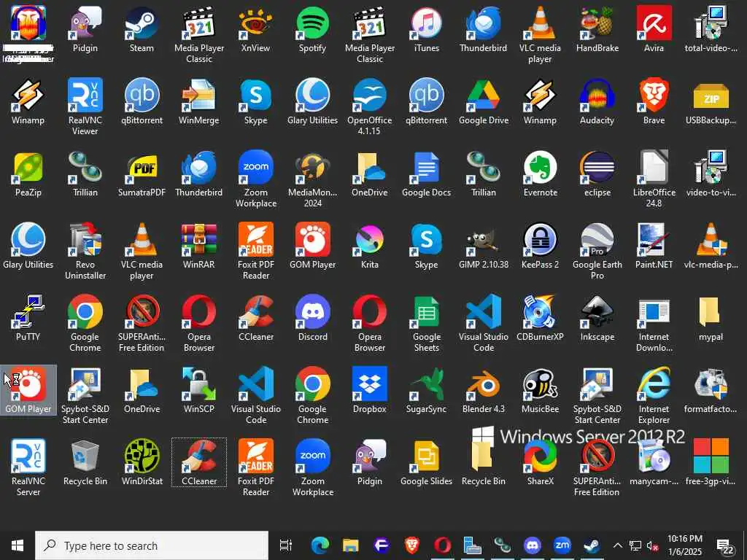Open the Krita shortcut
This screenshot has width=747, height=560.
(370, 246)
